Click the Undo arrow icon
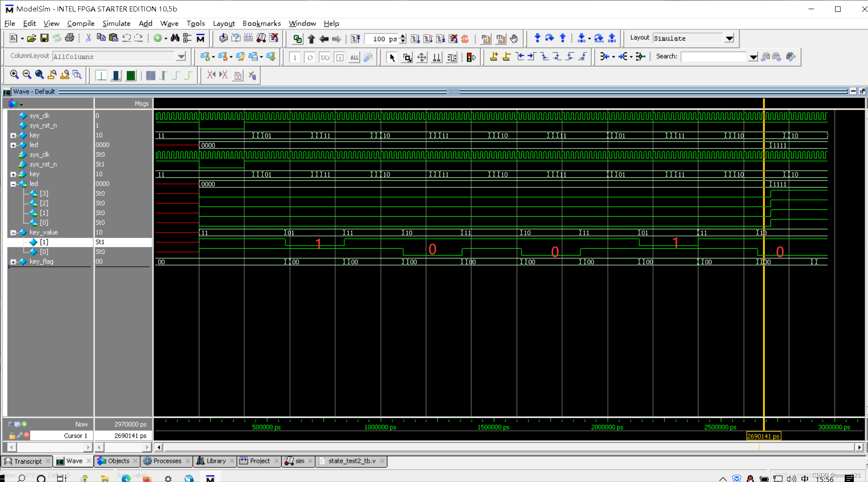Viewport: 868px width, 482px height. [x=126, y=38]
